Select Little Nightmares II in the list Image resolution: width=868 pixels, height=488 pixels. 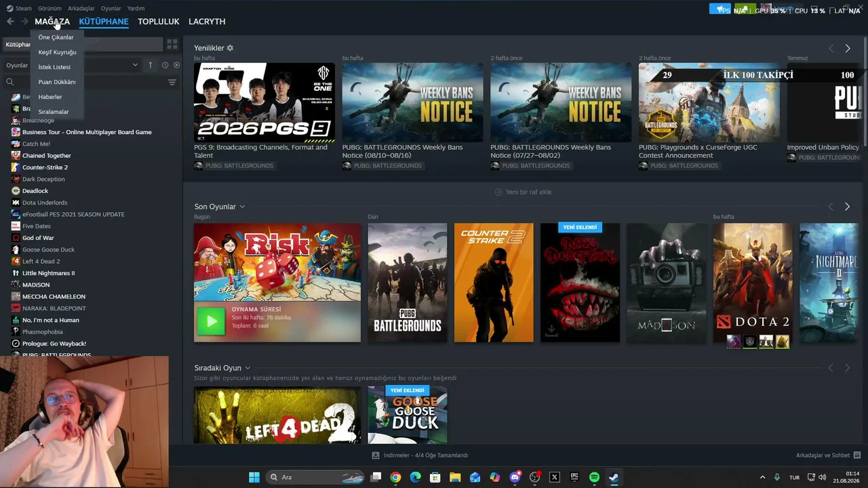click(x=49, y=273)
